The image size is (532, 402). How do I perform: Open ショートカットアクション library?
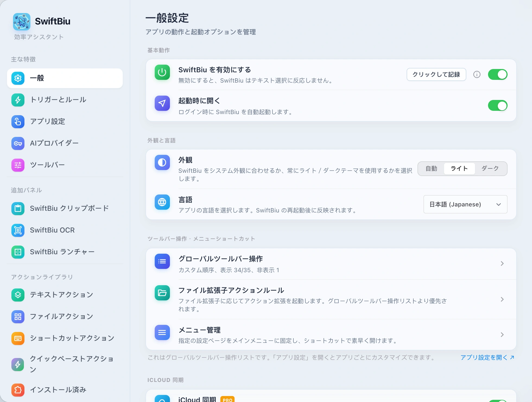click(65, 338)
